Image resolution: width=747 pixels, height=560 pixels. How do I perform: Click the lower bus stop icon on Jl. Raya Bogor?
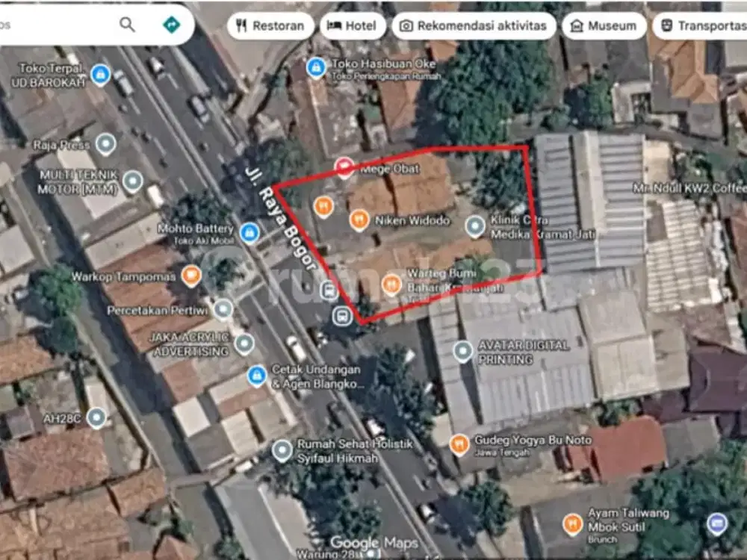(x=342, y=315)
